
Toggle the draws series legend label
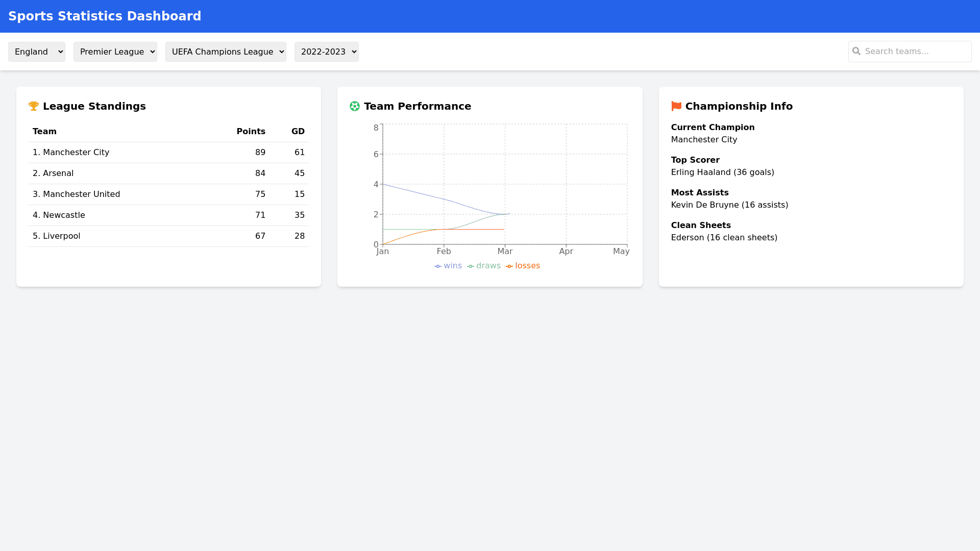coord(488,266)
